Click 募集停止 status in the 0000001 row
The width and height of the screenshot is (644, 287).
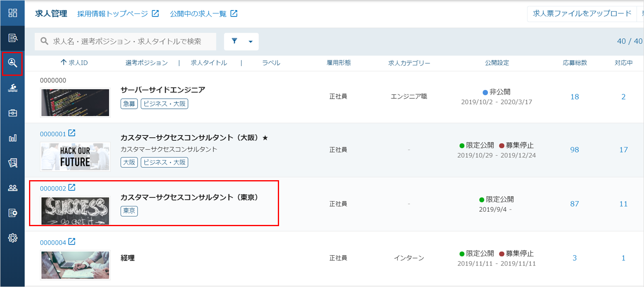click(x=517, y=145)
